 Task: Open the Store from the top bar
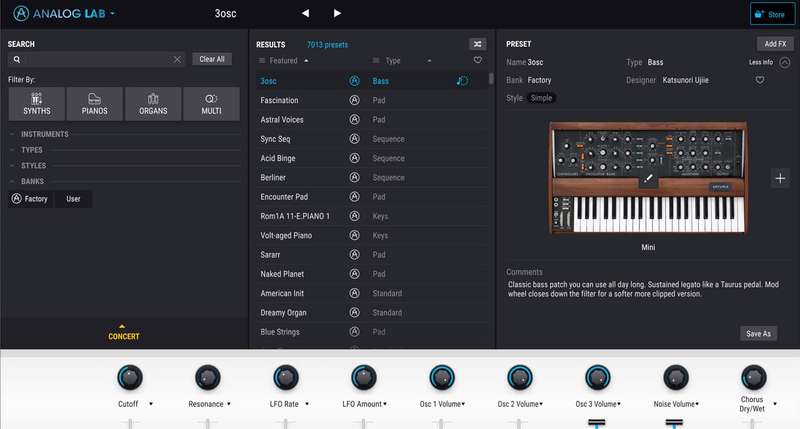pyautogui.click(x=771, y=14)
